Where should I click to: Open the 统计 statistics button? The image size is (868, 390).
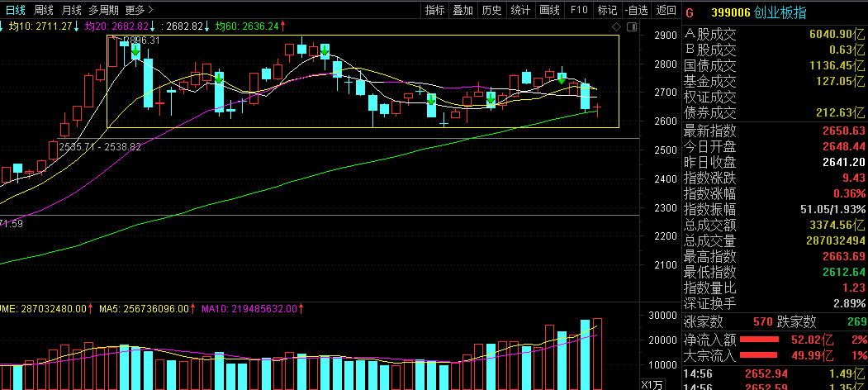coord(520,10)
